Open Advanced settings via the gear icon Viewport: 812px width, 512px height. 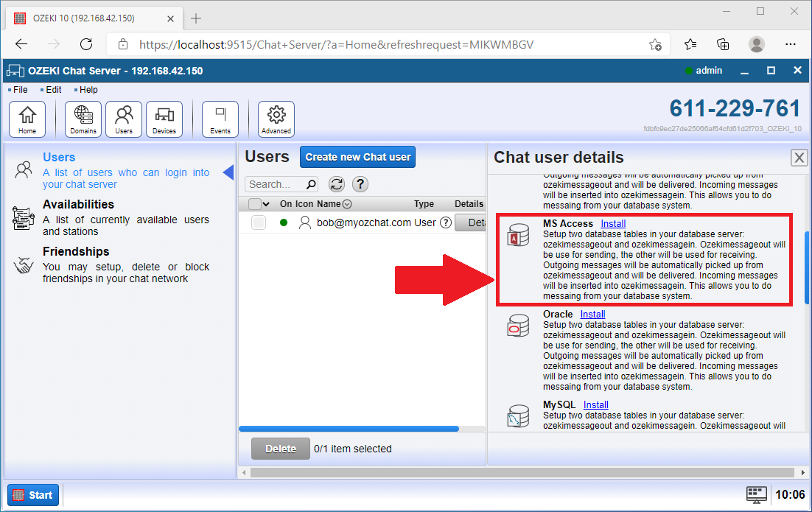276,119
